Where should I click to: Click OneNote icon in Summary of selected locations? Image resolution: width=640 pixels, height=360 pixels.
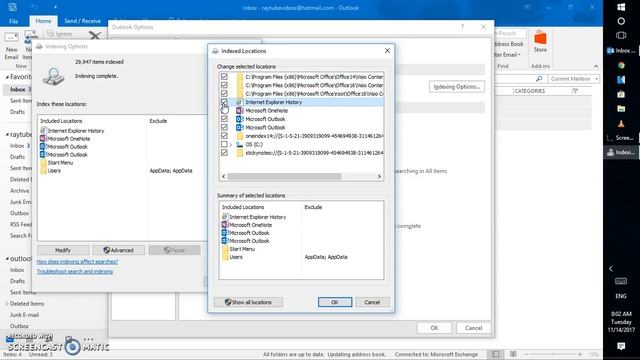(x=224, y=225)
